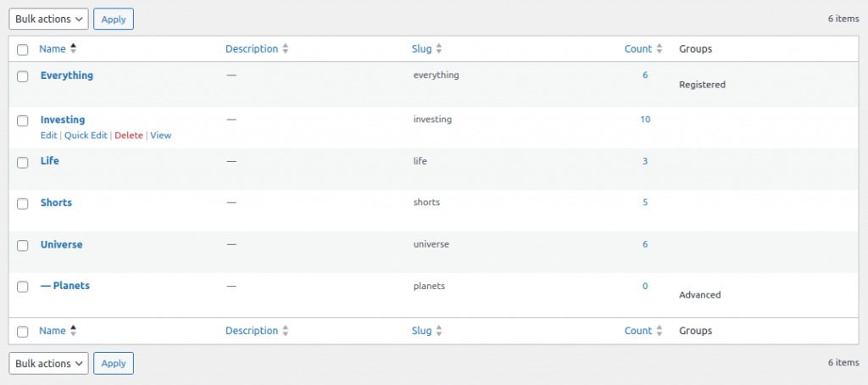Open Quick Edit for Investing
This screenshot has width=868, height=385.
[86, 136]
